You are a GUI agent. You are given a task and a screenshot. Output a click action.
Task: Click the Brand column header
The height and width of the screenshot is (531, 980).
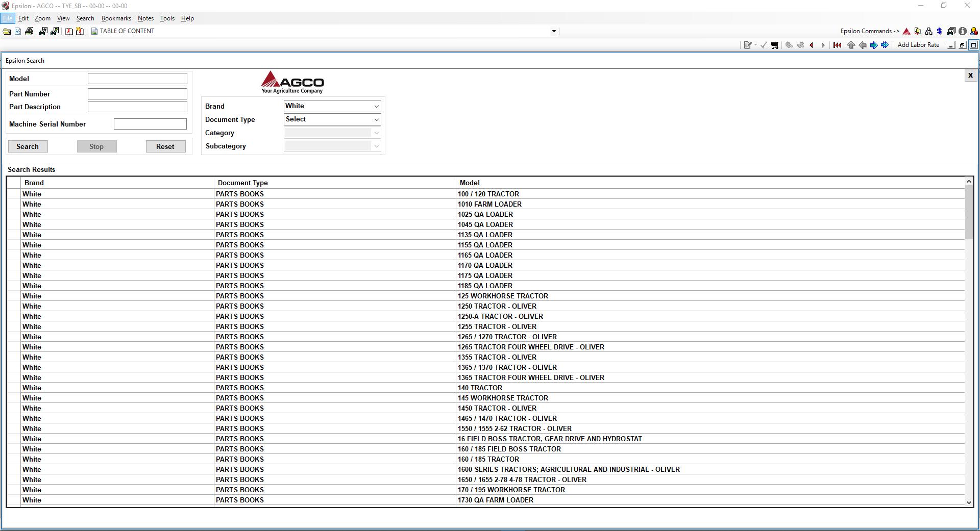pyautogui.click(x=117, y=183)
